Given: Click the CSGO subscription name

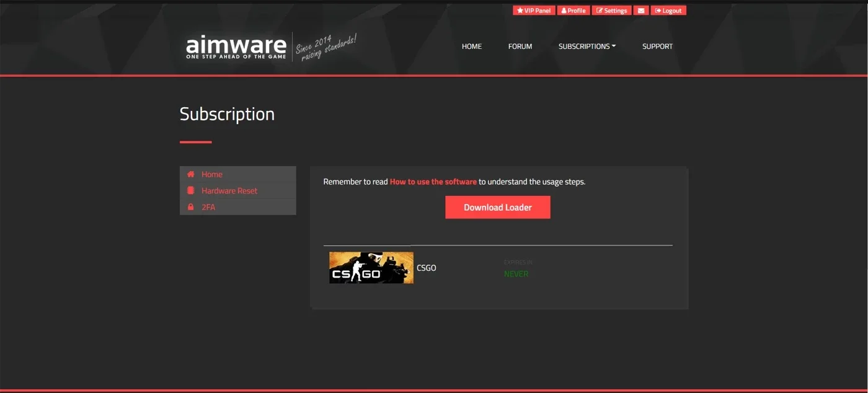Looking at the screenshot, I should pos(427,268).
